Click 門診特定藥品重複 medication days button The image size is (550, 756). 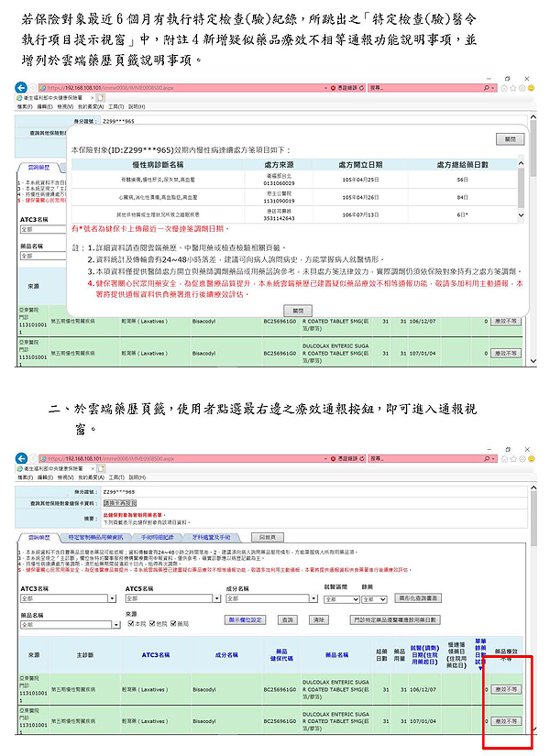(395, 620)
